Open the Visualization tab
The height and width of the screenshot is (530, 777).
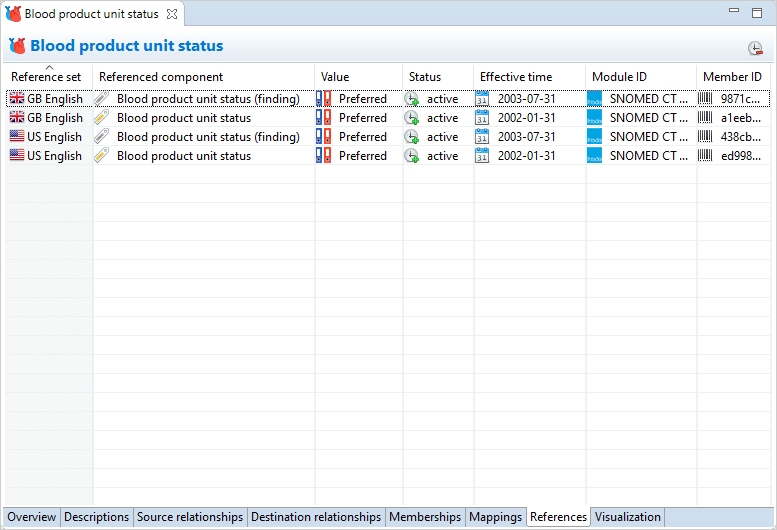(627, 517)
